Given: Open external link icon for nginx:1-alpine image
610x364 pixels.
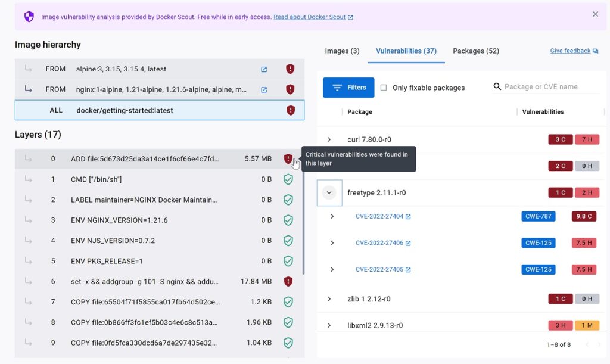Looking at the screenshot, I should tap(264, 90).
